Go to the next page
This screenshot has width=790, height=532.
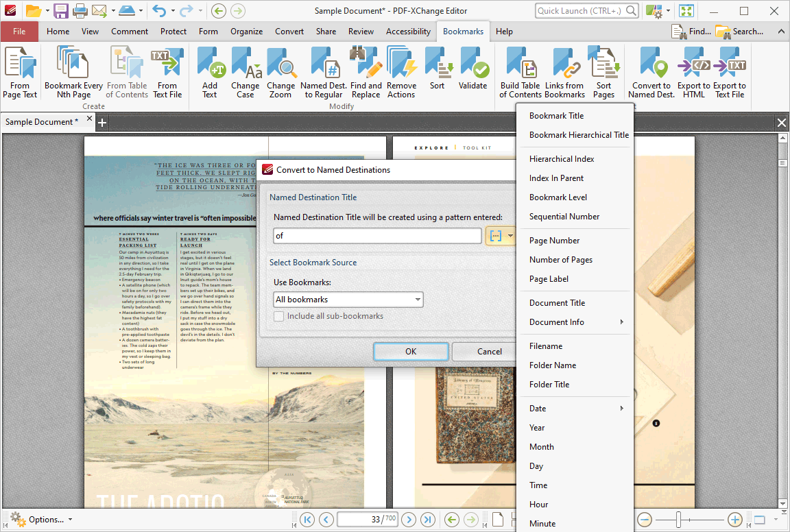pos(409,520)
